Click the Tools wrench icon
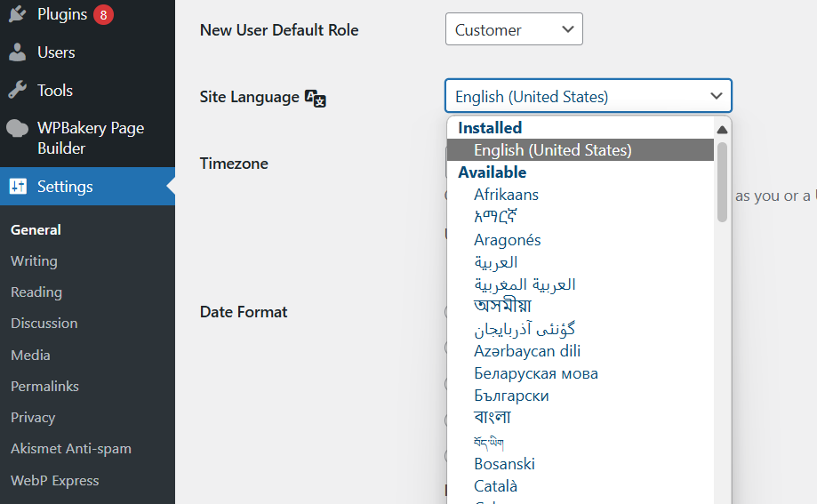 17,90
